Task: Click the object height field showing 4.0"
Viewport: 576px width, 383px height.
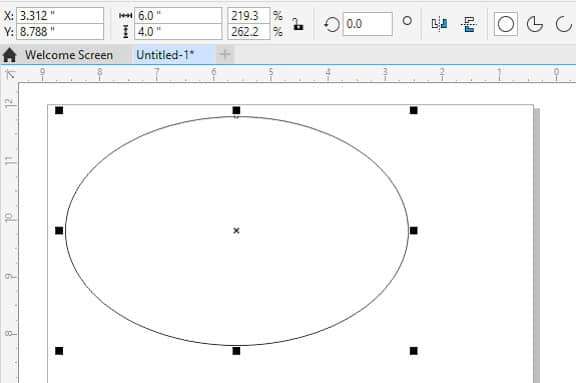Action: coord(178,32)
